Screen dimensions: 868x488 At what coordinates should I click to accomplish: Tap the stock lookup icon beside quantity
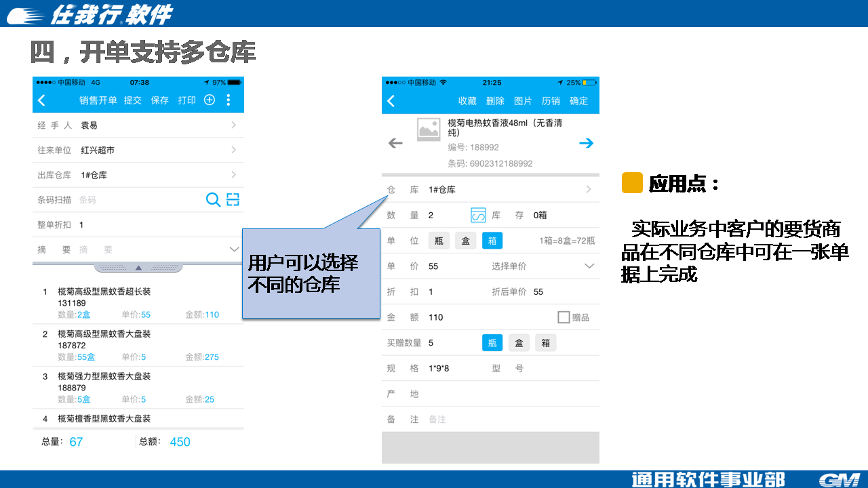[478, 216]
